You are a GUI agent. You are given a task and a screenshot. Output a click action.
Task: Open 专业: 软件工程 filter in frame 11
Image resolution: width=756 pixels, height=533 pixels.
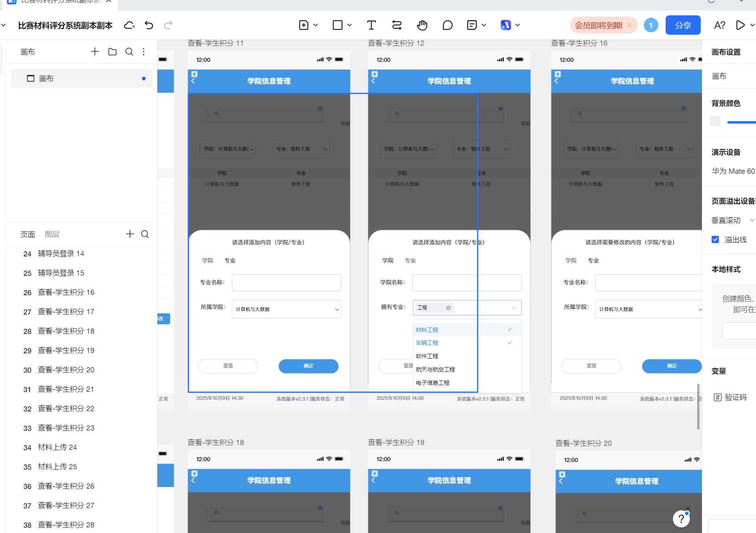click(x=301, y=149)
